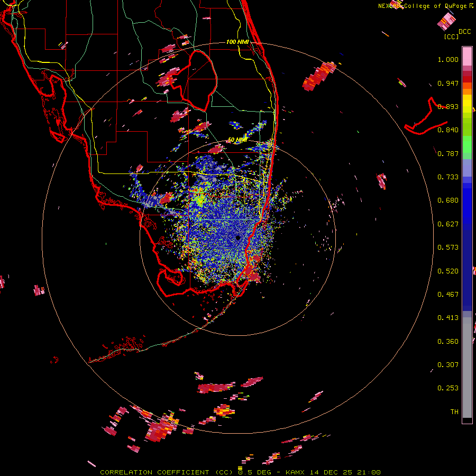This screenshot has height=476, width=476.
Task: Select the 0.840 scale value
Action: (448, 130)
